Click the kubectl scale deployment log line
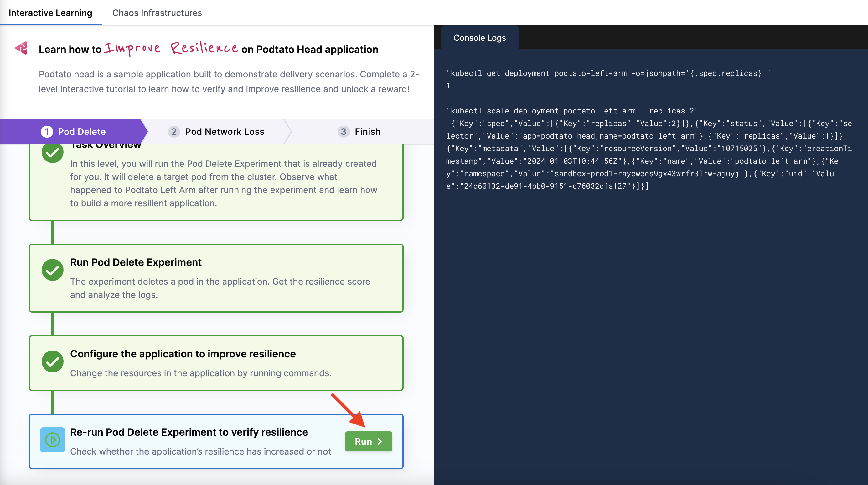Viewport: 868px width, 485px height. coord(572,111)
